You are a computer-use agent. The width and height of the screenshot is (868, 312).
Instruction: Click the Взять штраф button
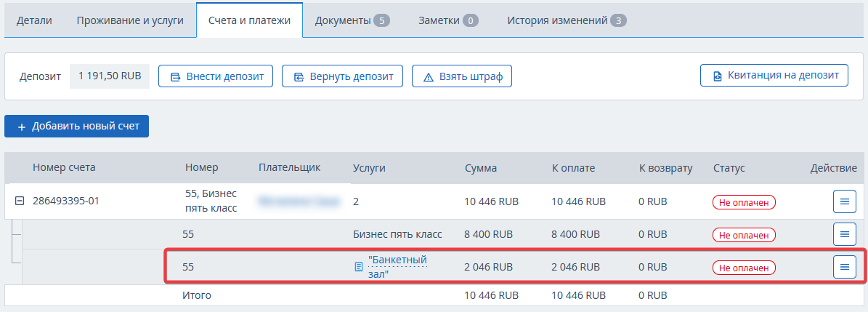pos(462,76)
